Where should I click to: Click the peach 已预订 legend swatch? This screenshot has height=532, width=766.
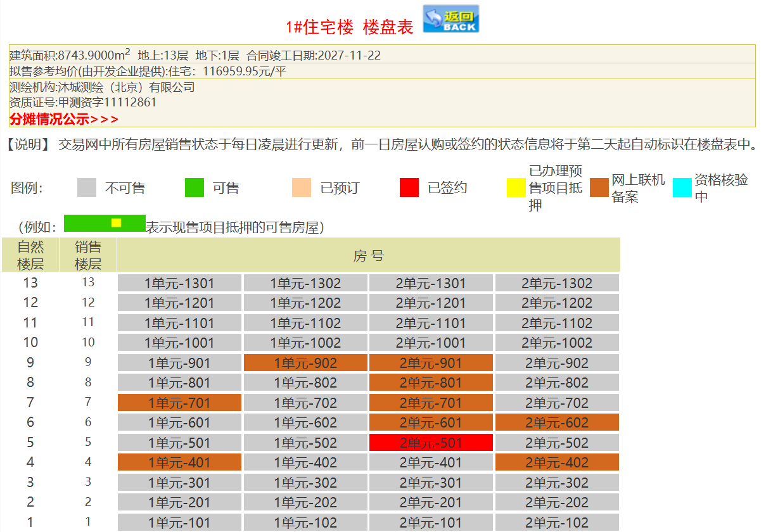coord(302,188)
